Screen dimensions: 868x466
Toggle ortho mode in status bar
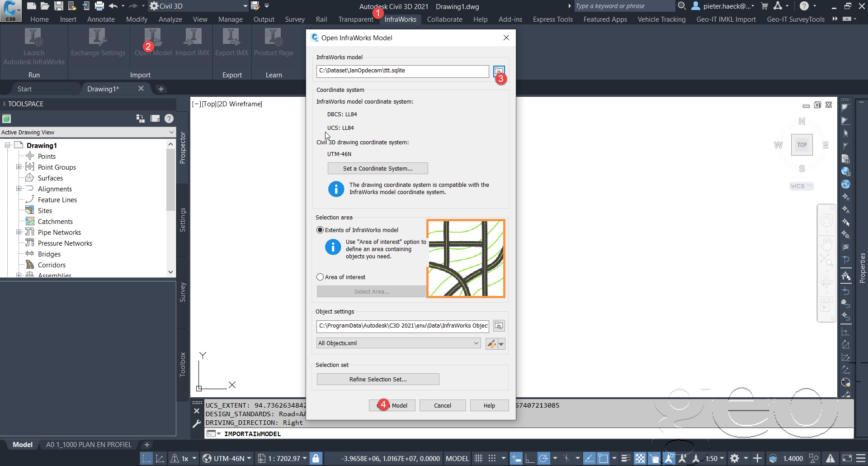(x=529, y=458)
